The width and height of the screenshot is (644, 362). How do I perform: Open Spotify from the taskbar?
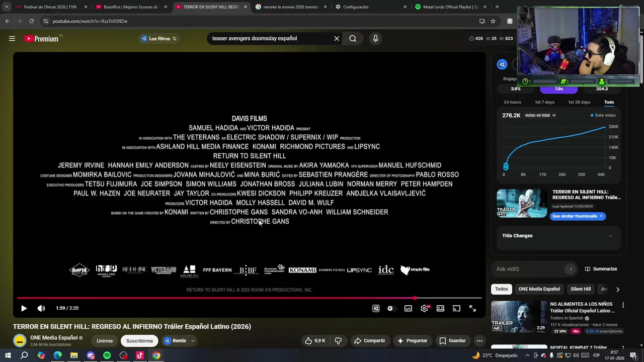[107, 355]
